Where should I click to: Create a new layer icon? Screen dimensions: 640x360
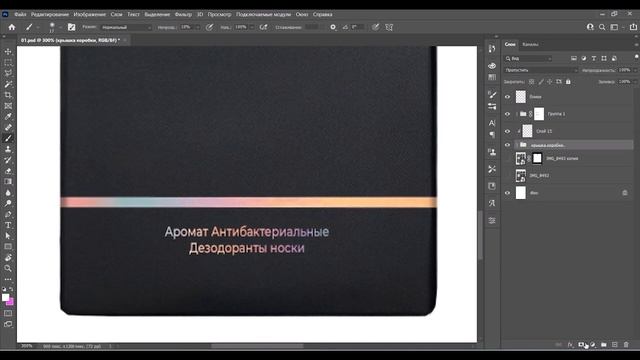click(x=615, y=345)
